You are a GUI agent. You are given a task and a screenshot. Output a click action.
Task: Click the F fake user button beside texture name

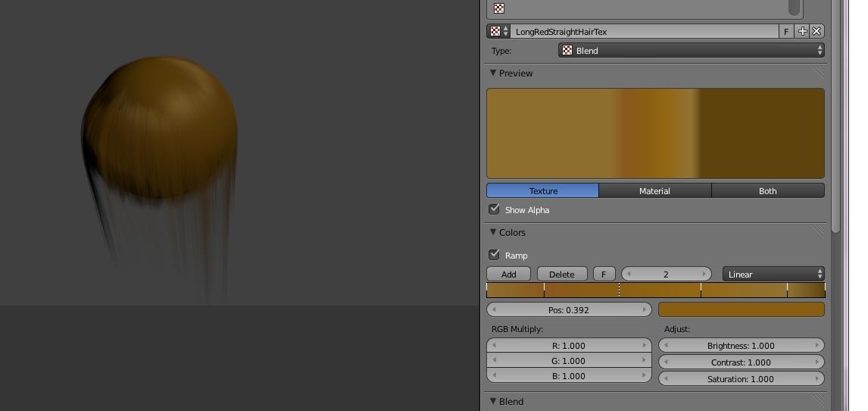786,32
